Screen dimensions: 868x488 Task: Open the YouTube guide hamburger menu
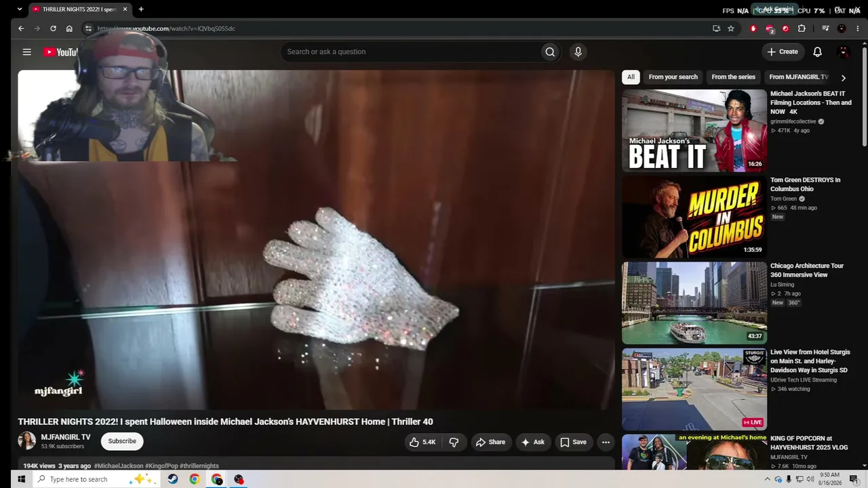26,52
